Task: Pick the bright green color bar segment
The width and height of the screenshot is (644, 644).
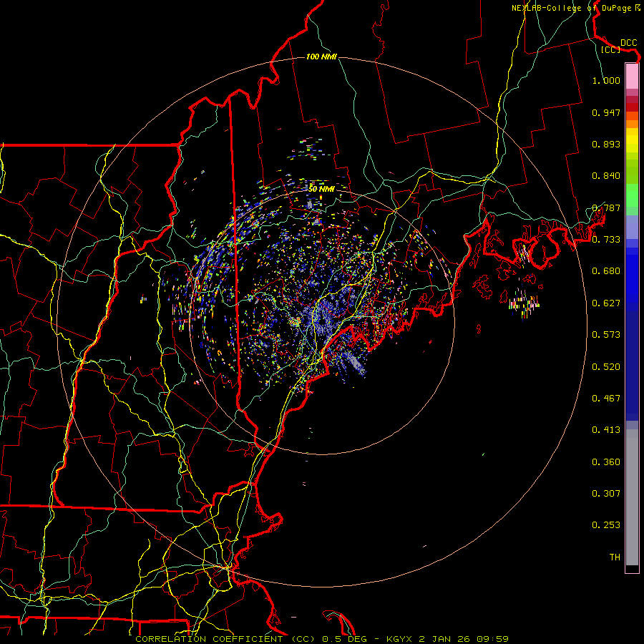Action: point(632,195)
